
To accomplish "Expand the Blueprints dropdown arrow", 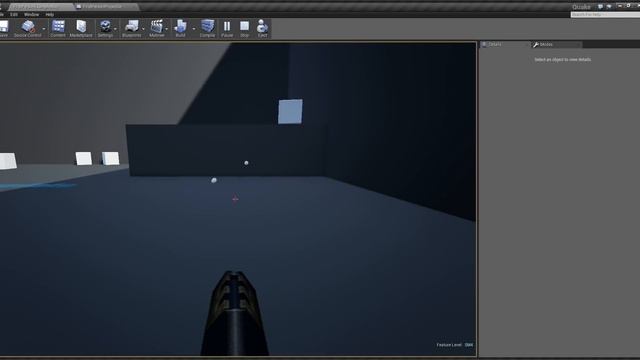I will click(x=143, y=29).
